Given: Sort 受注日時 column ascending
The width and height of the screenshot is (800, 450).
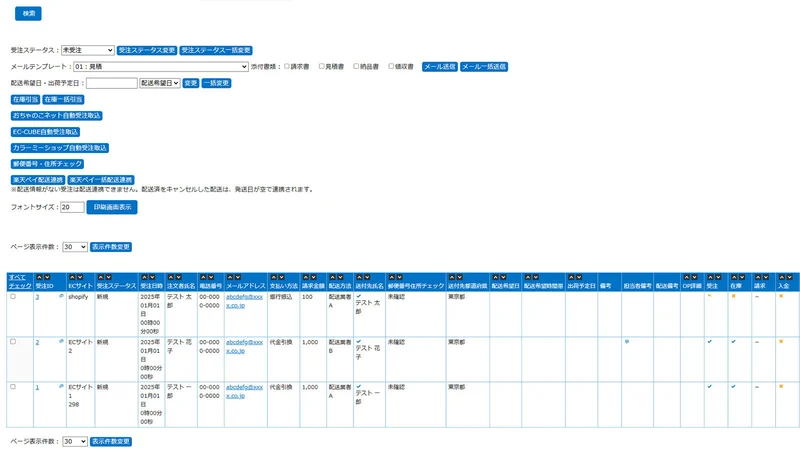Looking at the screenshot, I should point(144,277).
